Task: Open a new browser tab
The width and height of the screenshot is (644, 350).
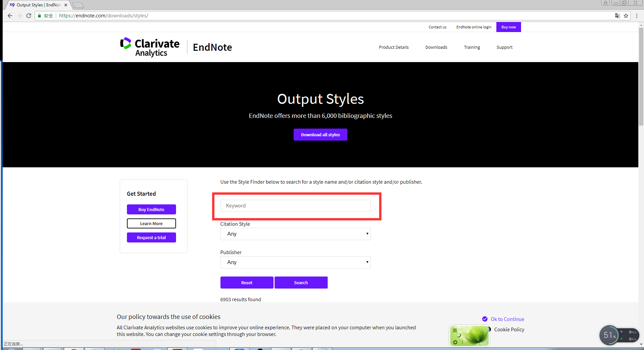Action: (x=78, y=5)
